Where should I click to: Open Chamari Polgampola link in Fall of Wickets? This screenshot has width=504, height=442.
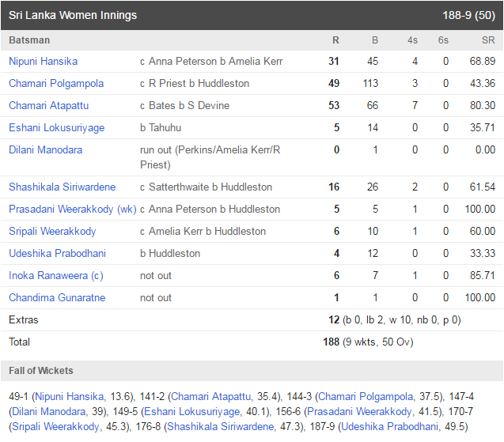tap(366, 397)
